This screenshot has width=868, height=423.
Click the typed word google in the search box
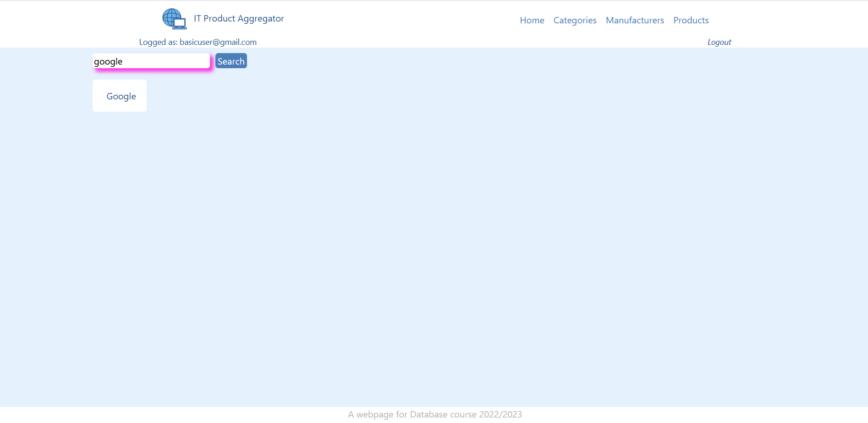(x=108, y=62)
